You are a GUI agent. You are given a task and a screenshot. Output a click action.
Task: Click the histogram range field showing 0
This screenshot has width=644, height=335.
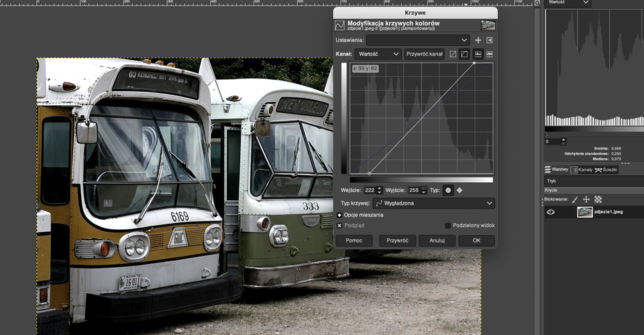[x=552, y=141]
